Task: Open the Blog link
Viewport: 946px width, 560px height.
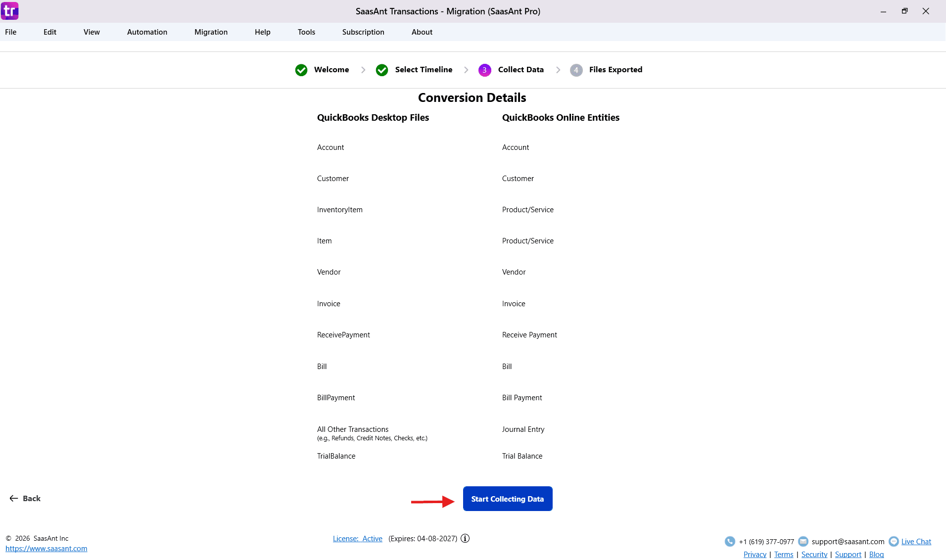Action: [876, 555]
